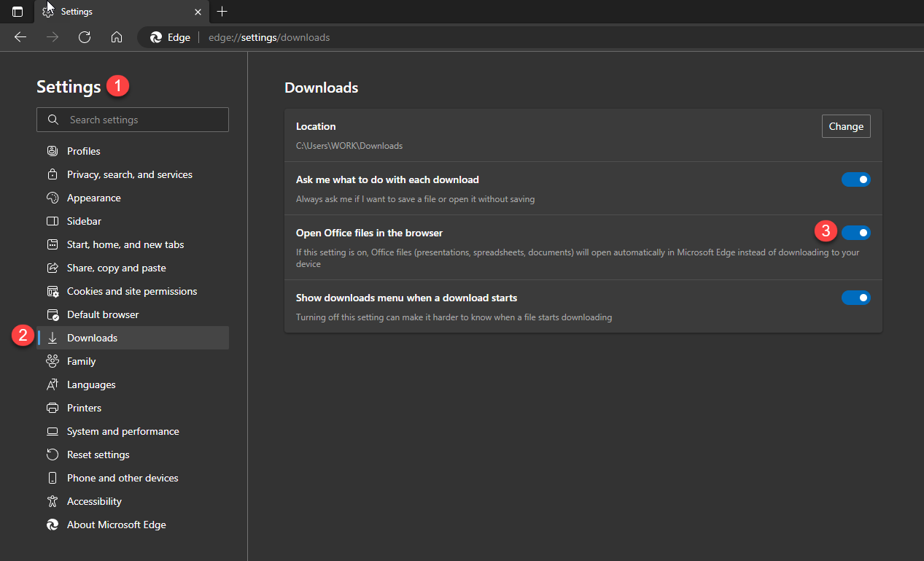Viewport: 924px width, 561px height.
Task: Toggle Ask me what to do with each download
Action: [856, 179]
